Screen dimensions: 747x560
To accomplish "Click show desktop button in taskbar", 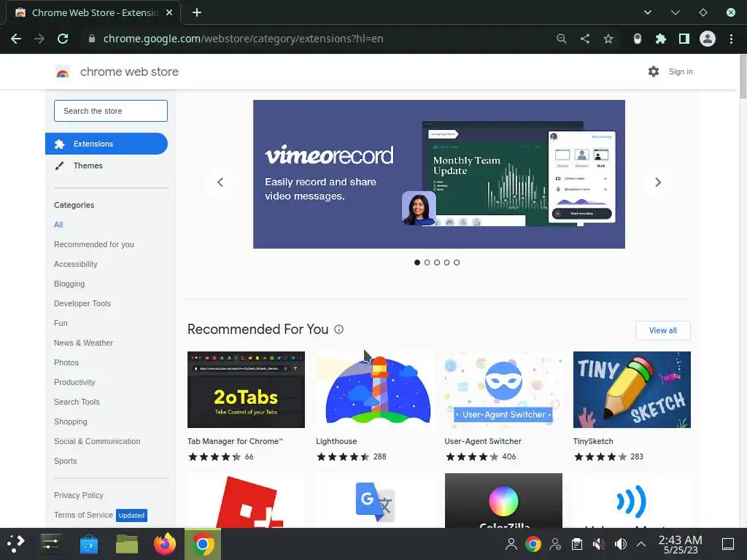I will (728, 544).
